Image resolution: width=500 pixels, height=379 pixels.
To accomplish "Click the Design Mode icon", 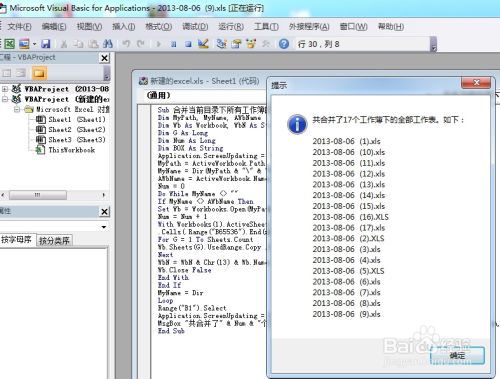I will pos(203,44).
